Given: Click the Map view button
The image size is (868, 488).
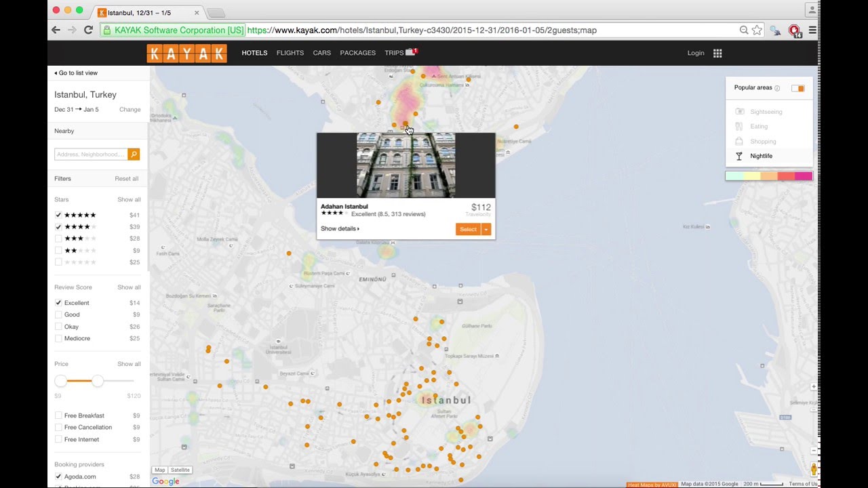Looking at the screenshot, I should tap(160, 470).
